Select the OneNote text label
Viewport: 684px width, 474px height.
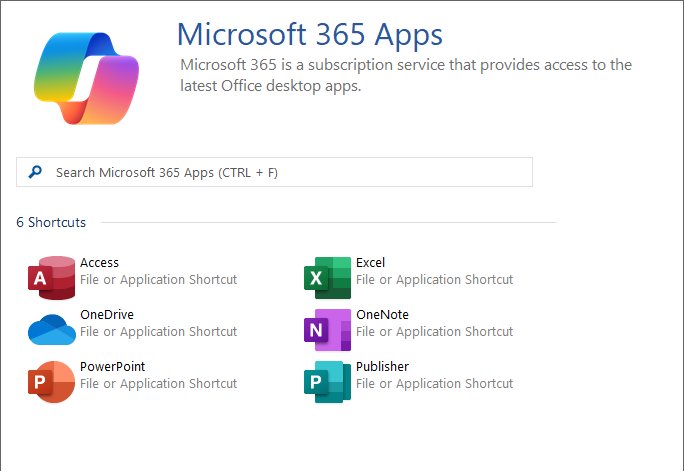coord(382,315)
